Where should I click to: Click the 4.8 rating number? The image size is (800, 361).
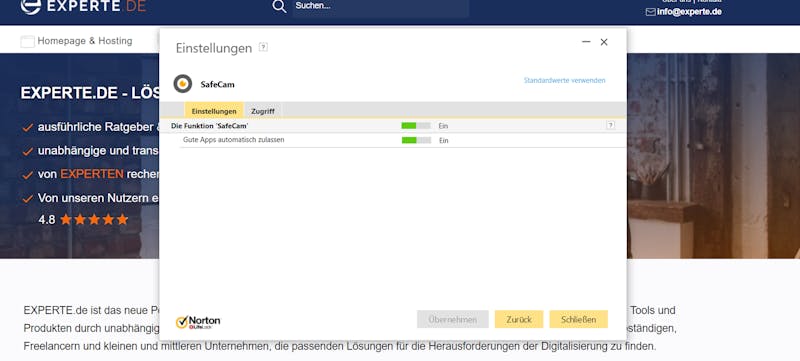pos(46,220)
